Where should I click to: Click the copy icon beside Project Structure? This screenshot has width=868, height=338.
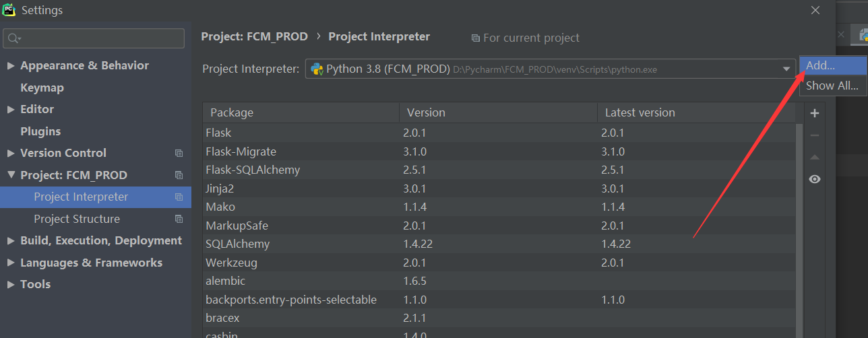pyautogui.click(x=179, y=219)
